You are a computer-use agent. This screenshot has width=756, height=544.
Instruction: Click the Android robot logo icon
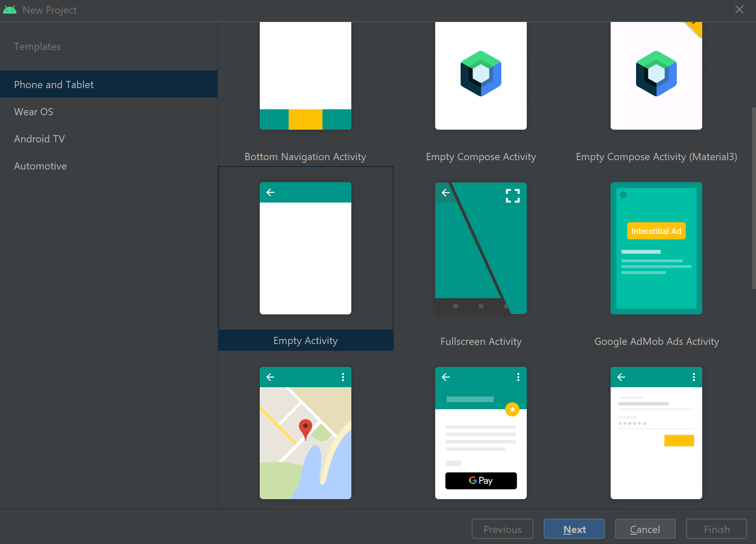[10, 9]
